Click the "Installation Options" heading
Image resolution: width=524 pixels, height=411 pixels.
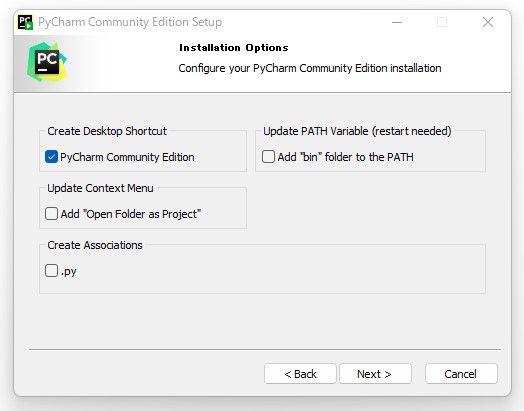[x=234, y=48]
